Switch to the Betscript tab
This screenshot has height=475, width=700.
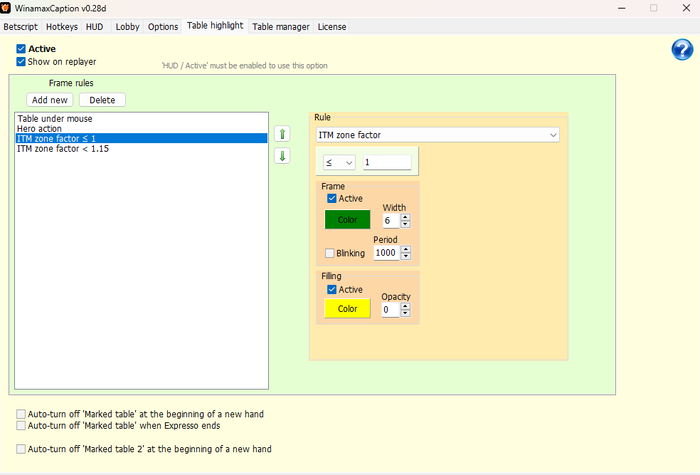point(21,27)
